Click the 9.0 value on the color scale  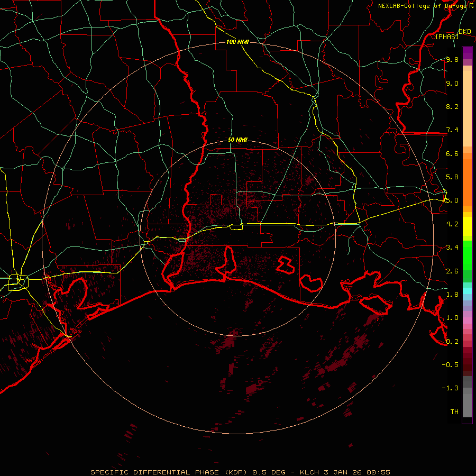452,83
